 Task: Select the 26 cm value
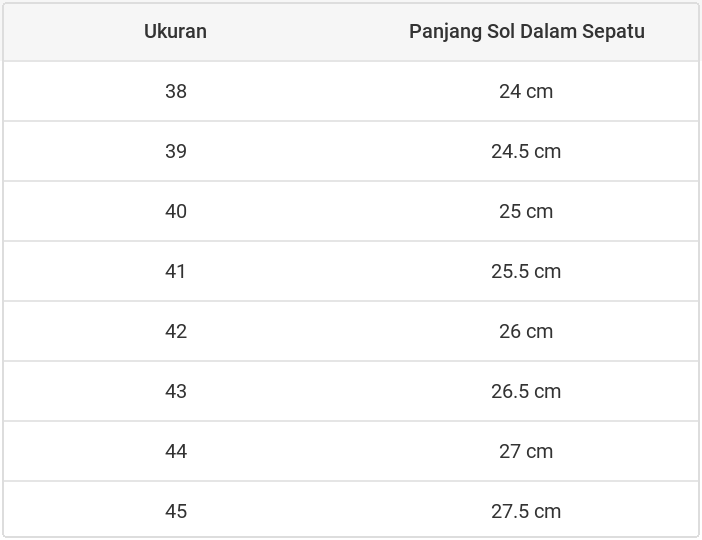[526, 331]
